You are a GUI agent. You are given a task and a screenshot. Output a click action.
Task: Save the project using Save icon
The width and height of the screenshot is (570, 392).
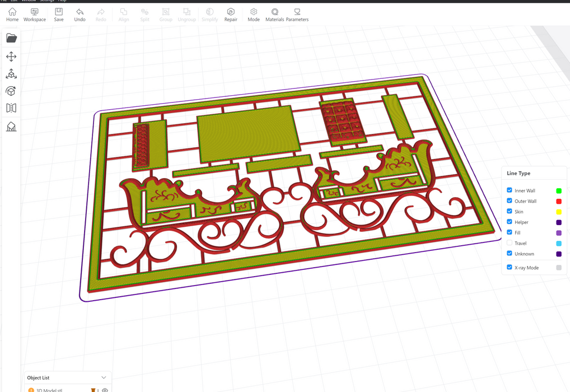click(59, 15)
